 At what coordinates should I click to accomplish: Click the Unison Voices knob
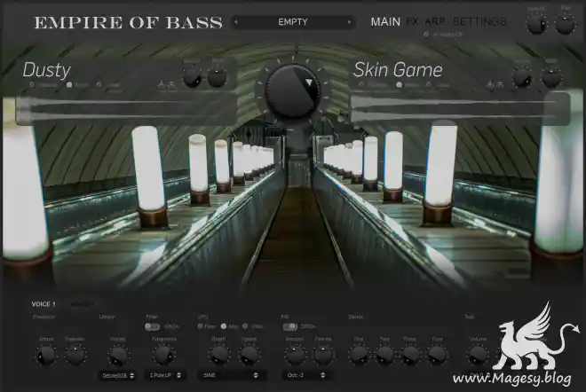[118, 356]
